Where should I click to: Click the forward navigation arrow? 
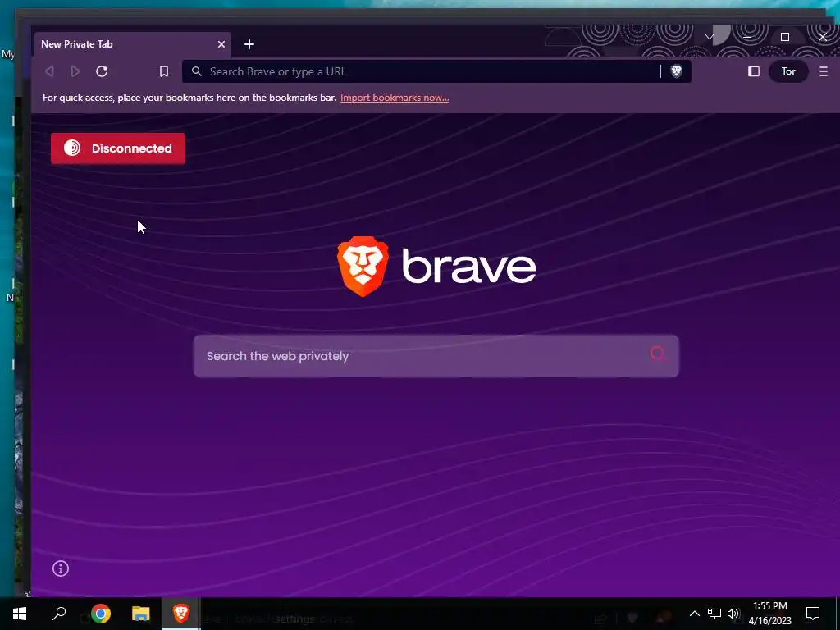pos(75,71)
